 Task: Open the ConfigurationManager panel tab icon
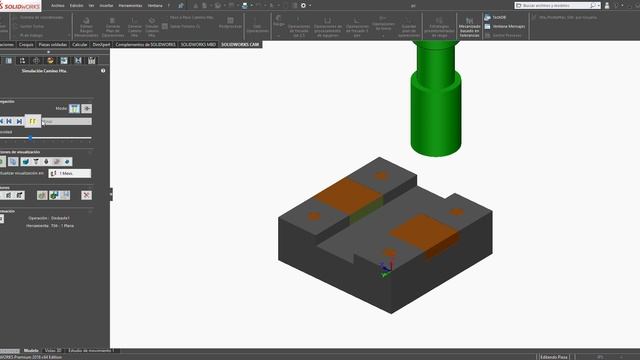(22, 61)
